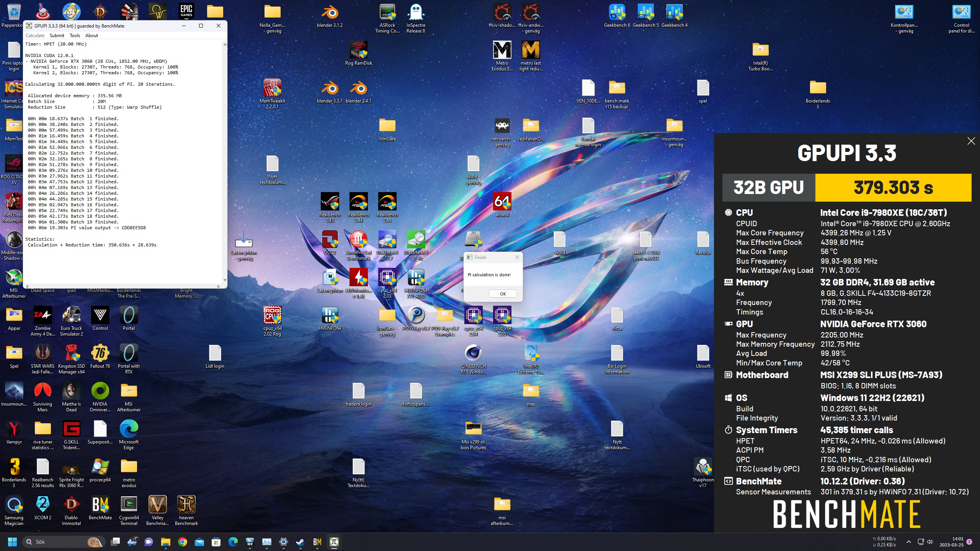Show hidden system tray icons
980x551 pixels.
click(908, 542)
